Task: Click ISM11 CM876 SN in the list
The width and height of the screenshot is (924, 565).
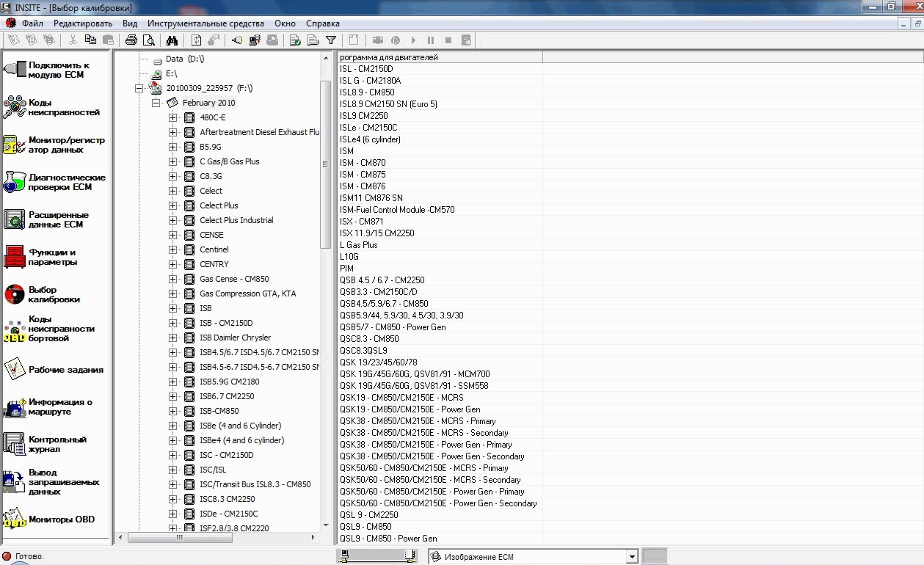Action: [x=371, y=198]
